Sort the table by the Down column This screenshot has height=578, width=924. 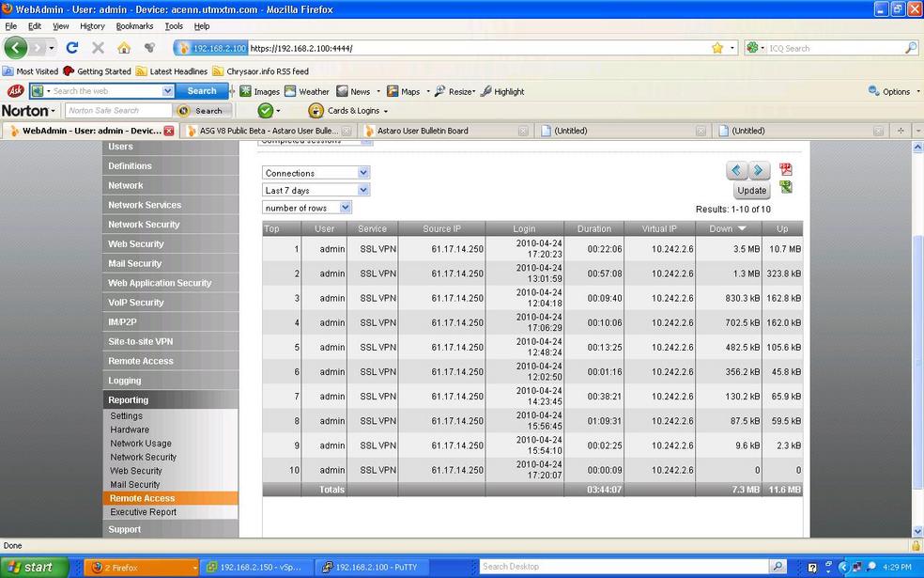point(728,228)
